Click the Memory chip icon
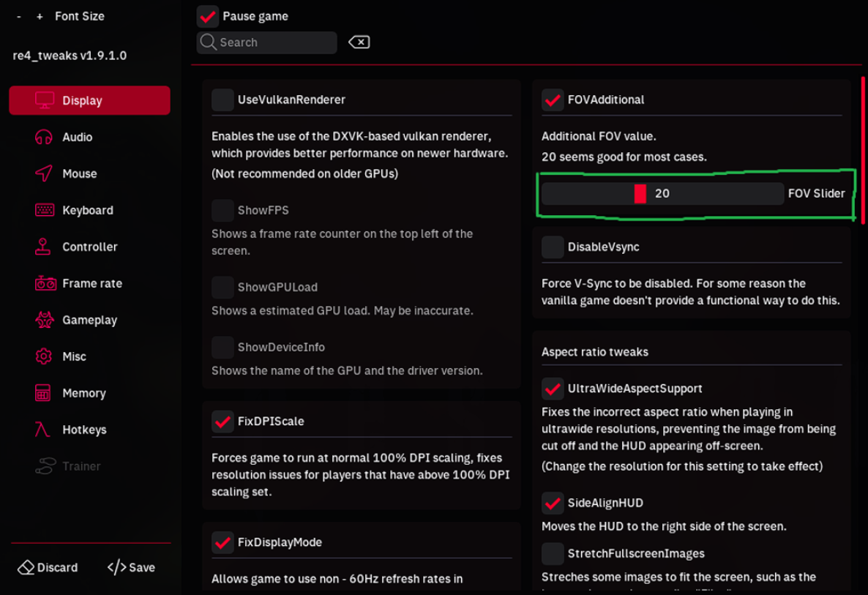 click(x=44, y=393)
